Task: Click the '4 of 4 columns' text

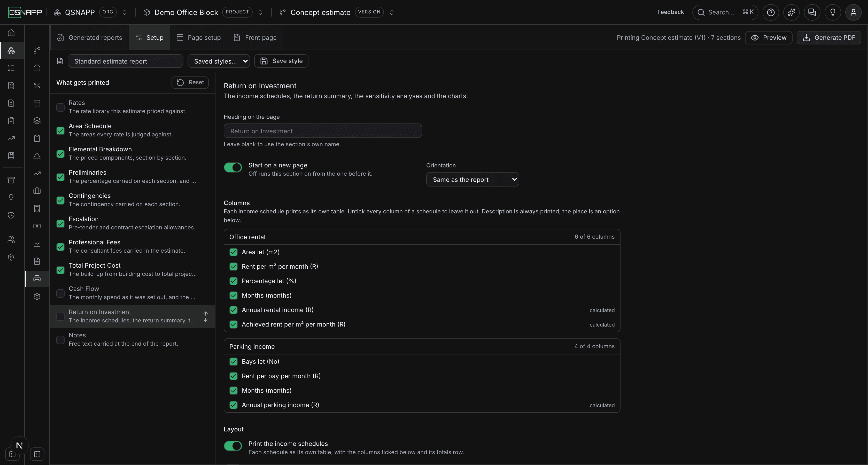Action: 594,346
